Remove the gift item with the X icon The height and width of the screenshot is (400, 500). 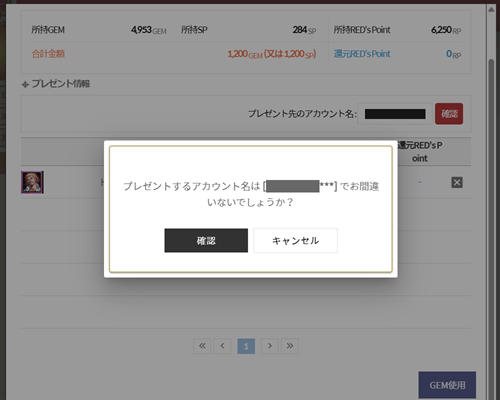(457, 182)
